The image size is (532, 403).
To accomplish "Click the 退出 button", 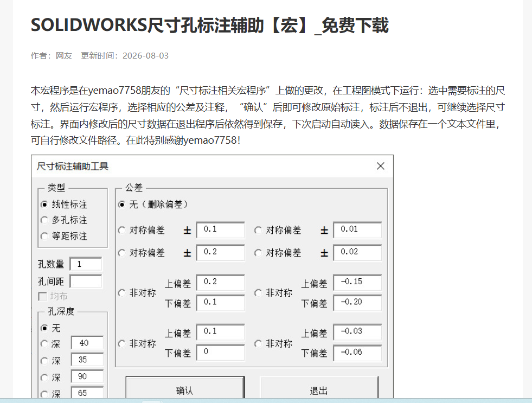I will point(319,388).
